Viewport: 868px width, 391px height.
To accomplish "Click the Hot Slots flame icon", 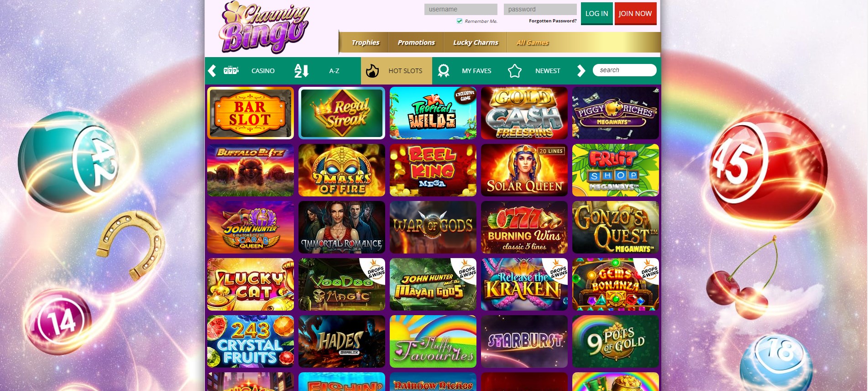I will point(372,71).
